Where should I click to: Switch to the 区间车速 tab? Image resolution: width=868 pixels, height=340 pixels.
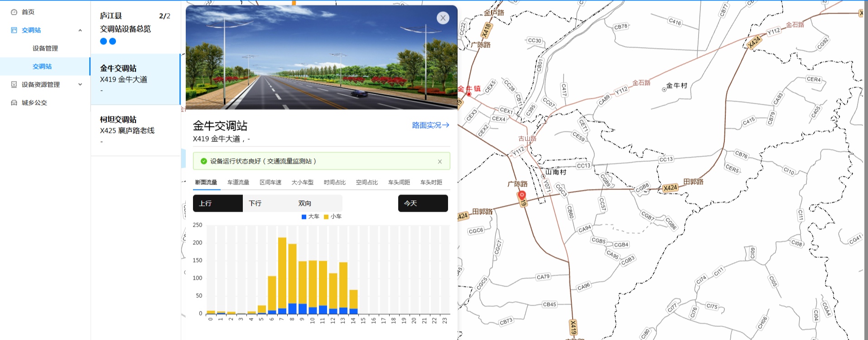tap(270, 182)
